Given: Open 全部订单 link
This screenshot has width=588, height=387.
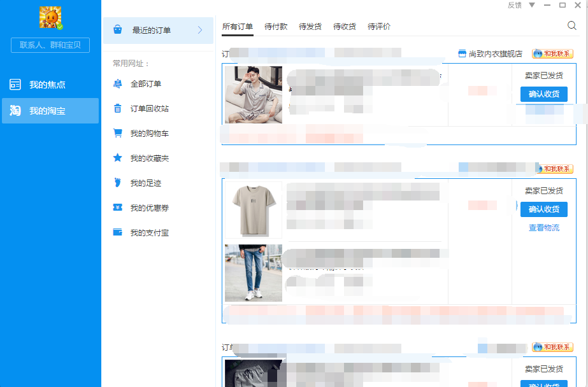Looking at the screenshot, I should [145, 84].
